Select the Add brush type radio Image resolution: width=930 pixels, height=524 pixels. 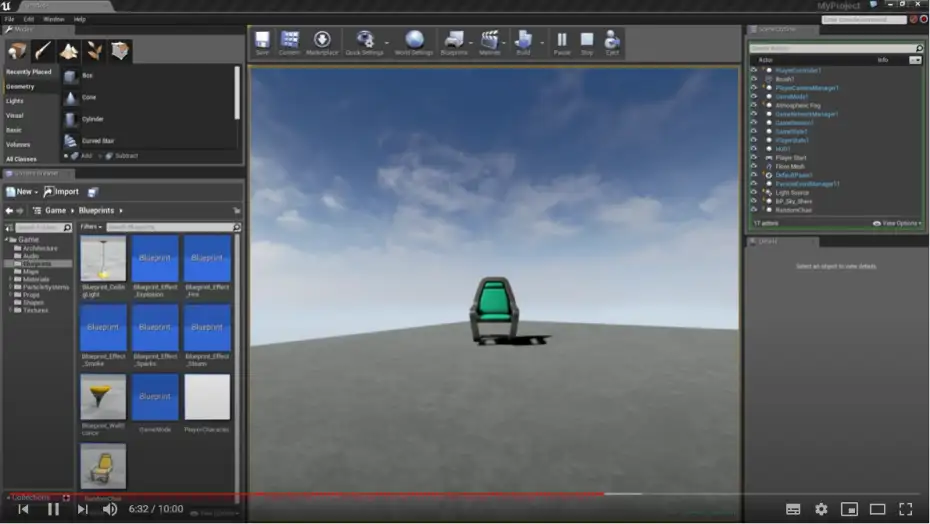66,156
